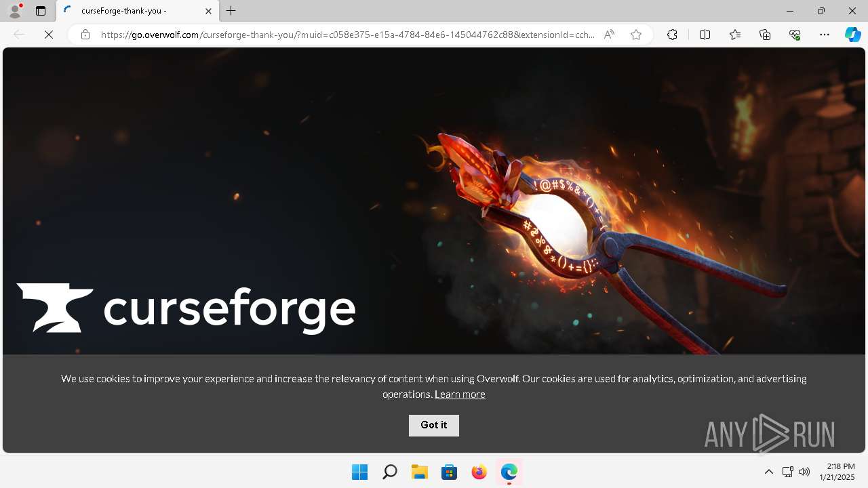868x488 pixels.
Task: Open Windows Search from taskbar
Action: pos(389,472)
